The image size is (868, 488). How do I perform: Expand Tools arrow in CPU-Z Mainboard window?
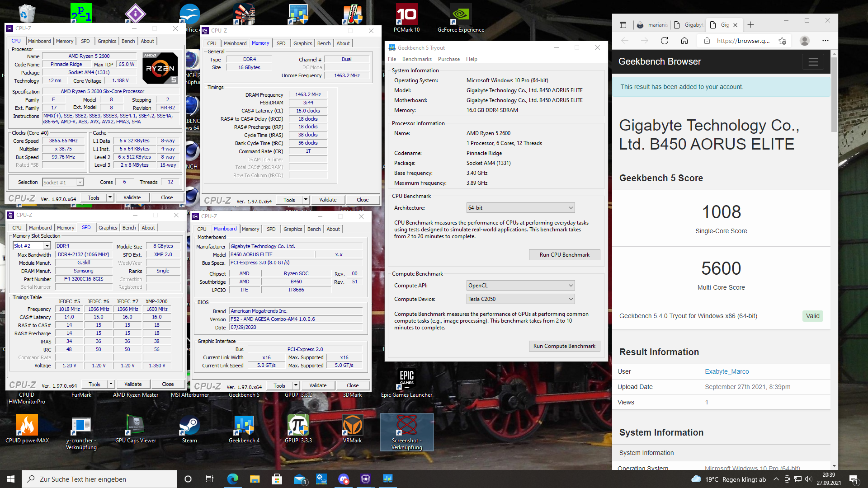295,385
